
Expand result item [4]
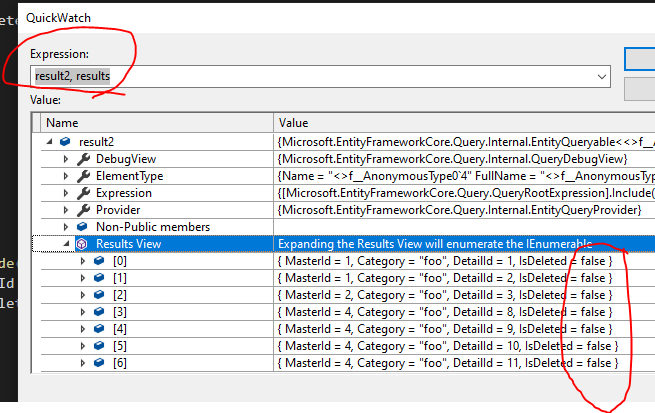click(83, 329)
